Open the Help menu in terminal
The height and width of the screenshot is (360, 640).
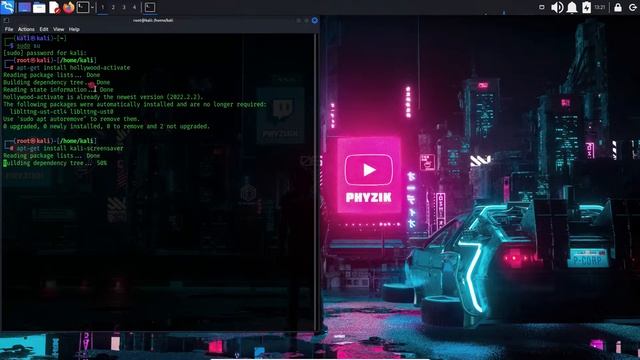pyautogui.click(x=74, y=29)
